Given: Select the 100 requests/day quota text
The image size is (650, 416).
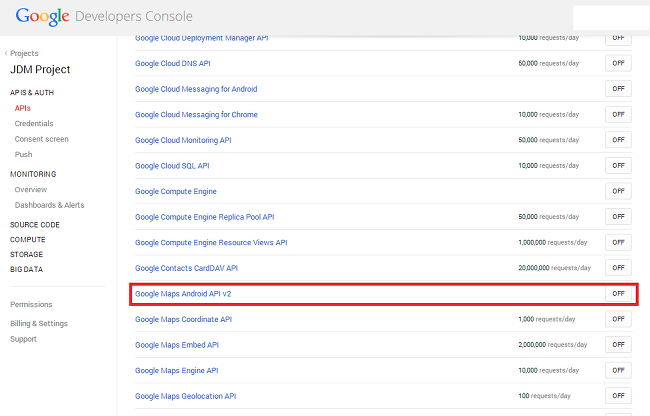Looking at the screenshot, I should point(544,396).
